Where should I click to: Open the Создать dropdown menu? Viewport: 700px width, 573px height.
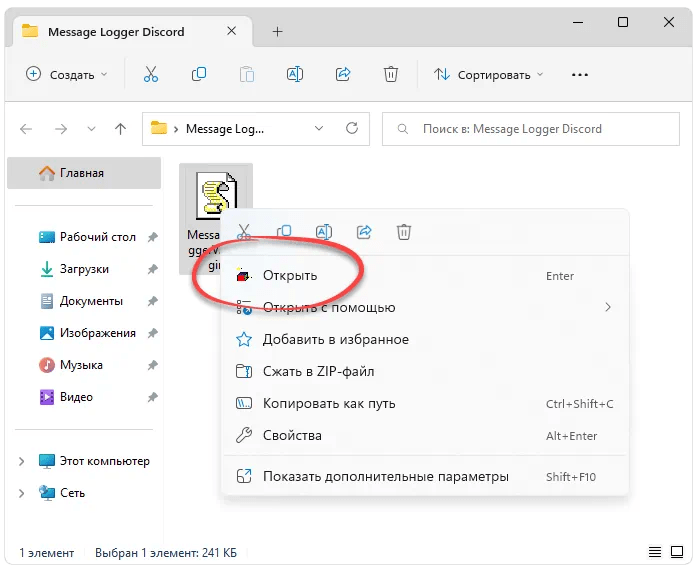[x=67, y=75]
